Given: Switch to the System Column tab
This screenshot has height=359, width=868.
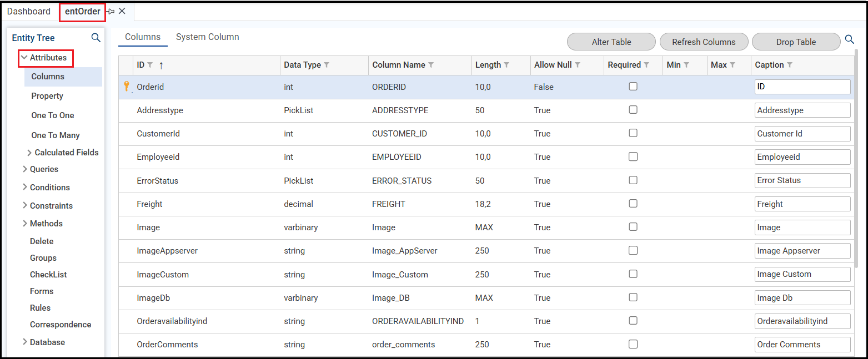Looking at the screenshot, I should [207, 37].
